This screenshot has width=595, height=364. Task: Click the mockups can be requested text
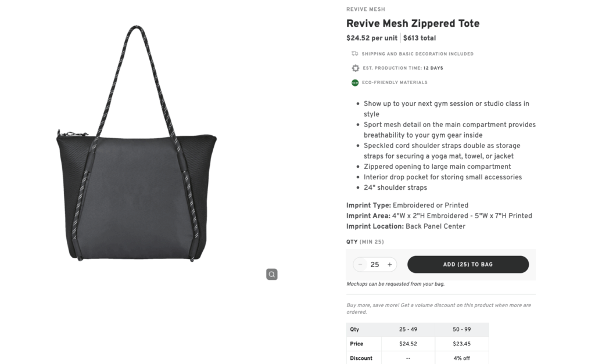pos(395,284)
